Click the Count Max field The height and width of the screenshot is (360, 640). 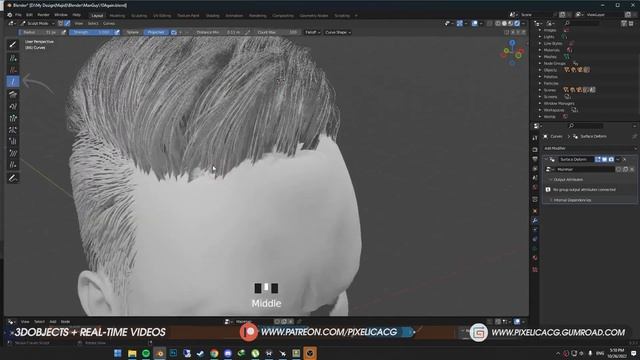click(x=278, y=32)
